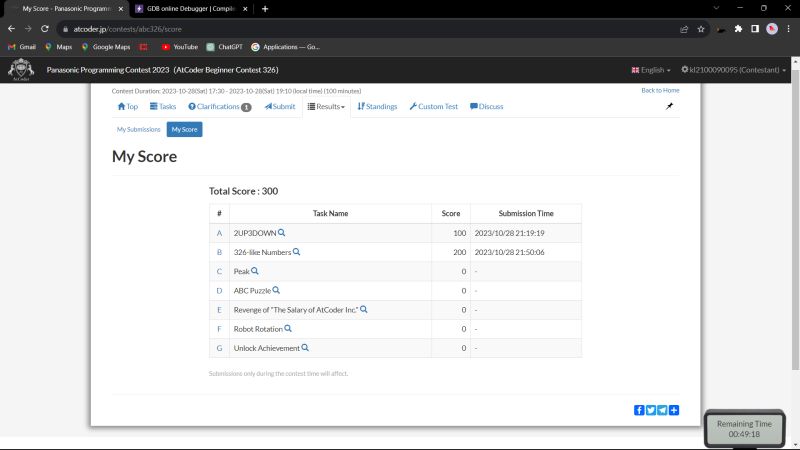Open the Tasks tab
The image size is (800, 450).
(x=162, y=106)
